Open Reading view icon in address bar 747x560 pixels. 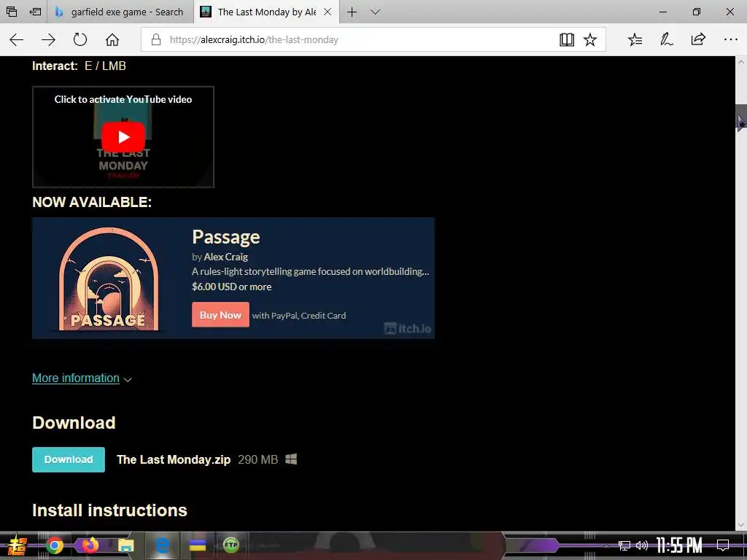pos(566,39)
